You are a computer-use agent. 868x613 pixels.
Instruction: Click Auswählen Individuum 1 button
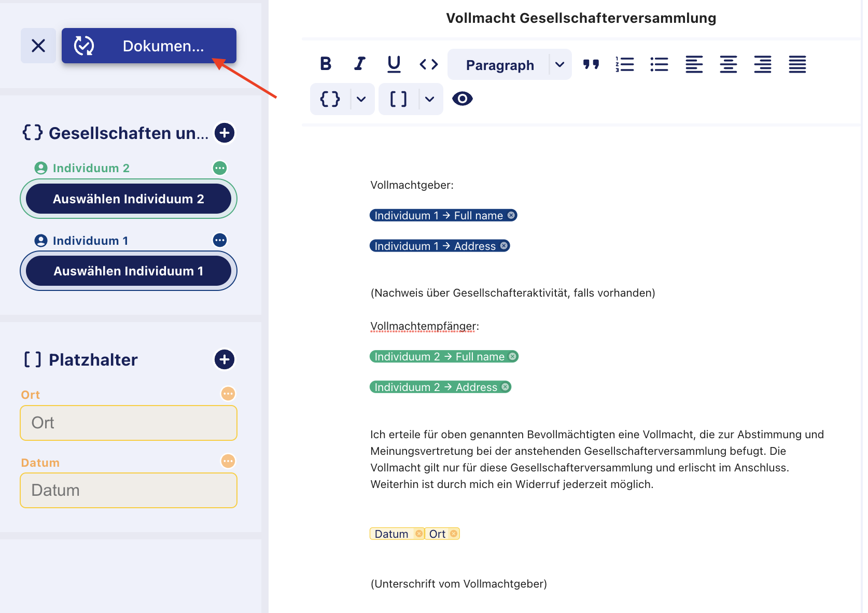(129, 271)
